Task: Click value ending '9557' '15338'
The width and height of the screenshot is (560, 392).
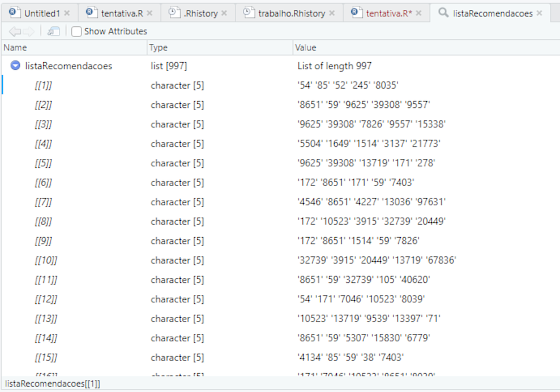Action: tap(372, 124)
